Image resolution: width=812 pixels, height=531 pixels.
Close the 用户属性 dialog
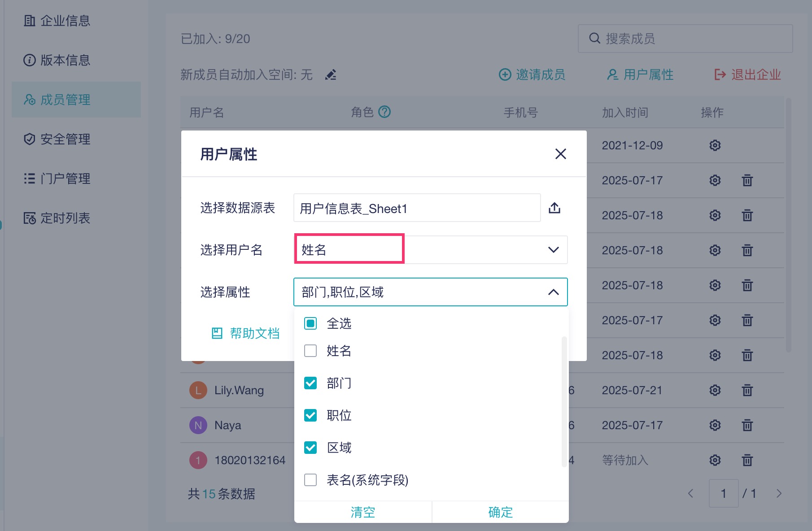coord(560,154)
